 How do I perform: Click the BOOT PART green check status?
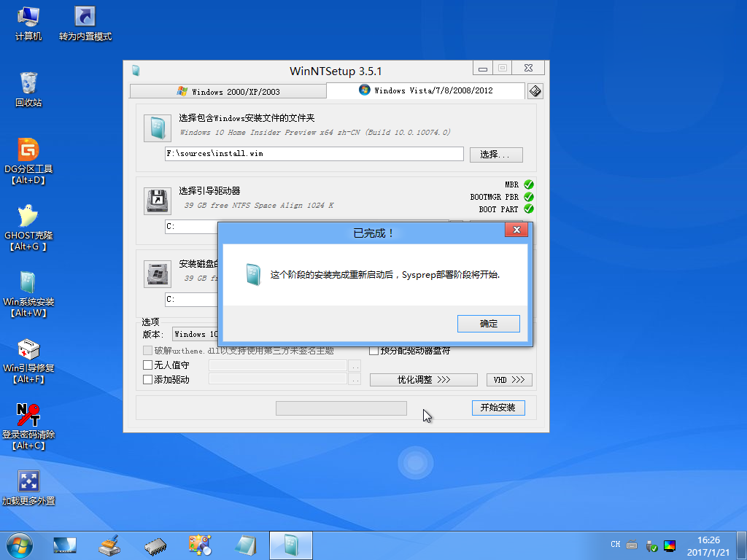(x=529, y=209)
